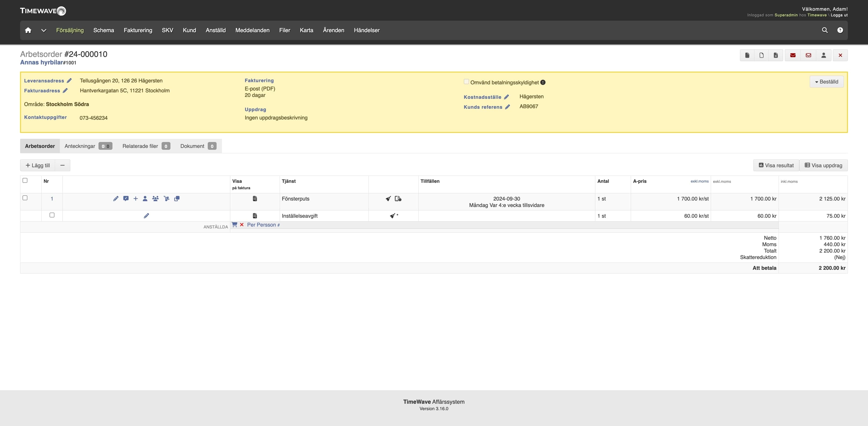The width and height of the screenshot is (868, 426).
Task: Click the minus button next to Lägg till
Action: coord(62,165)
